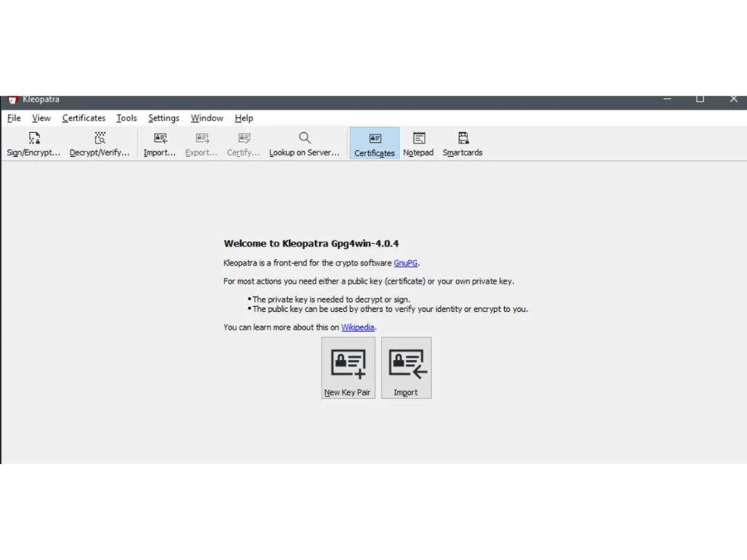Open the Certify tool

[x=243, y=143]
